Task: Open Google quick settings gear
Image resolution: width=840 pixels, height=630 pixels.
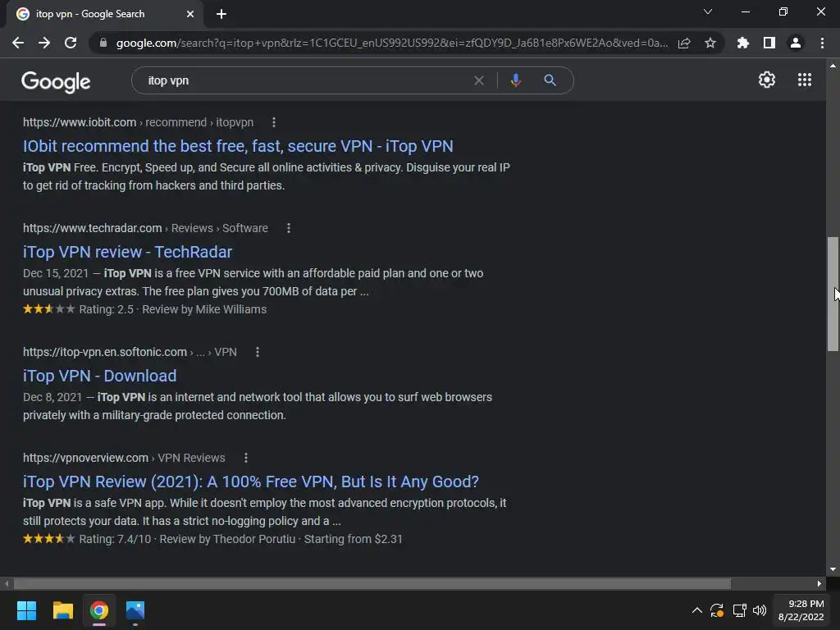Action: click(x=767, y=80)
